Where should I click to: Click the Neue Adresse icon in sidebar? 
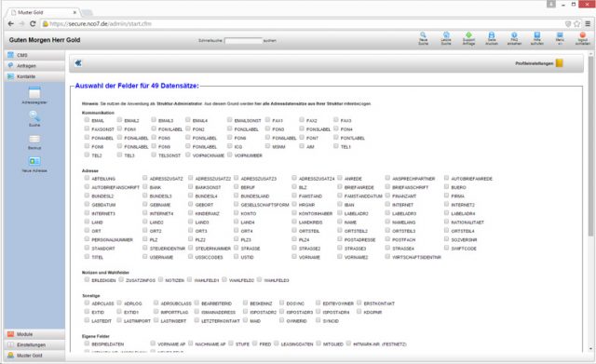coord(34,161)
